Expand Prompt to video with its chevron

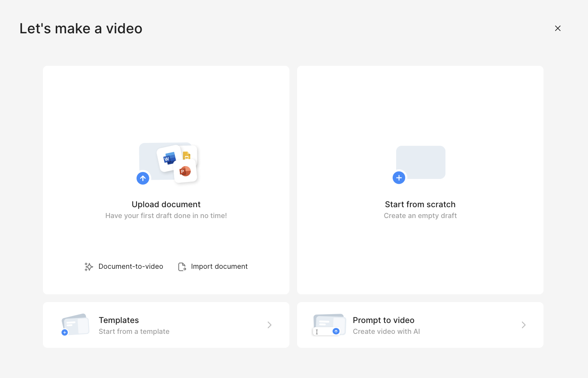click(x=523, y=325)
